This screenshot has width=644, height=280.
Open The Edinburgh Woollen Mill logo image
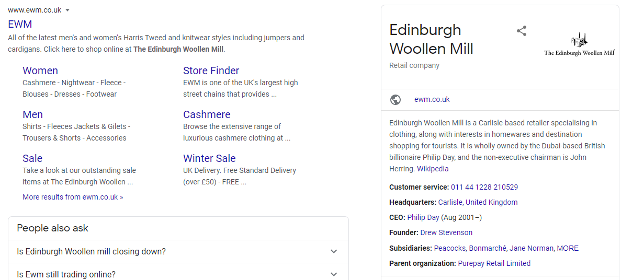[579, 45]
